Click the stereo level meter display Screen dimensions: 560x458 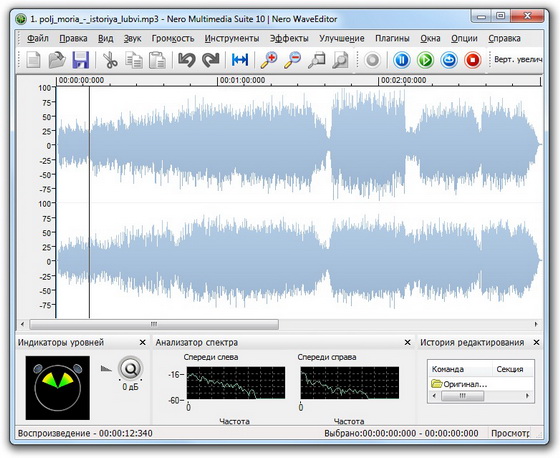click(x=58, y=388)
